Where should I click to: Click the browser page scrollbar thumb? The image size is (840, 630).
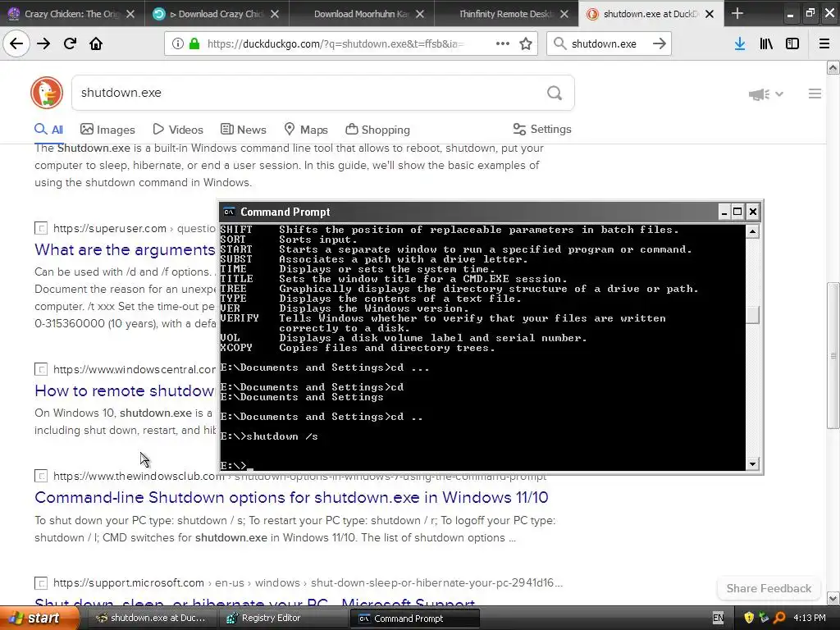point(833,355)
